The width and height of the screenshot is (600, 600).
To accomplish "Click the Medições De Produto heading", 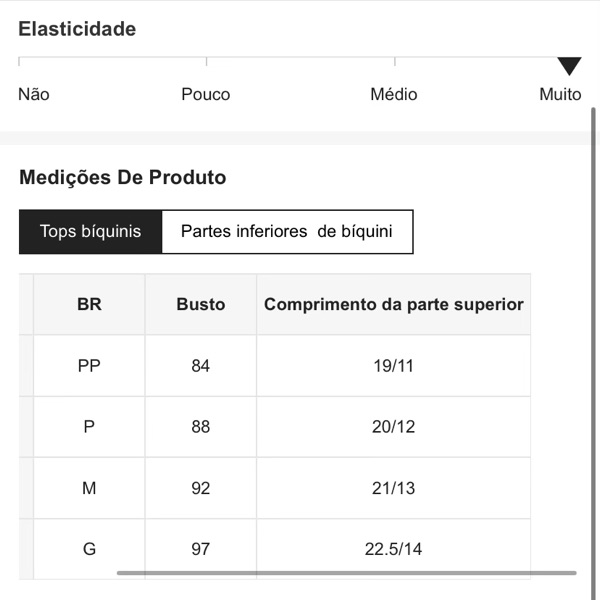I will coord(123,178).
